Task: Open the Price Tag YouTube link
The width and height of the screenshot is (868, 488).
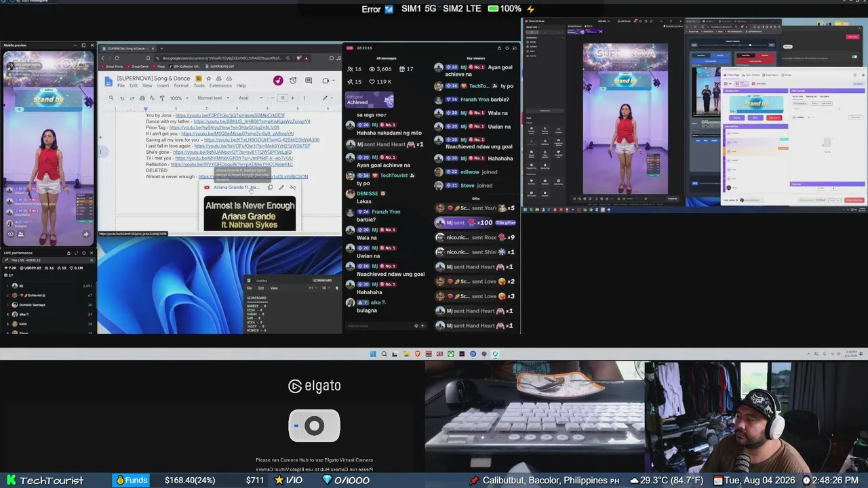Action: [224, 127]
